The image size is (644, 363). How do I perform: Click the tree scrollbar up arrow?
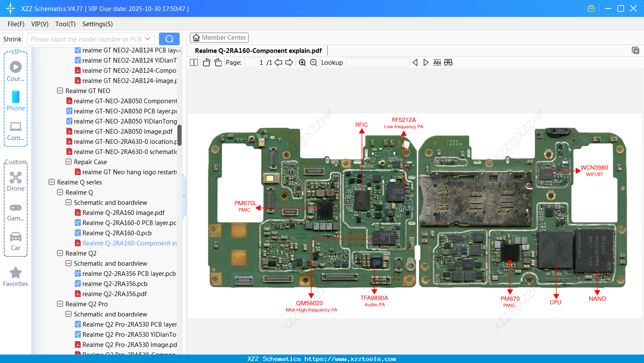[x=179, y=51]
